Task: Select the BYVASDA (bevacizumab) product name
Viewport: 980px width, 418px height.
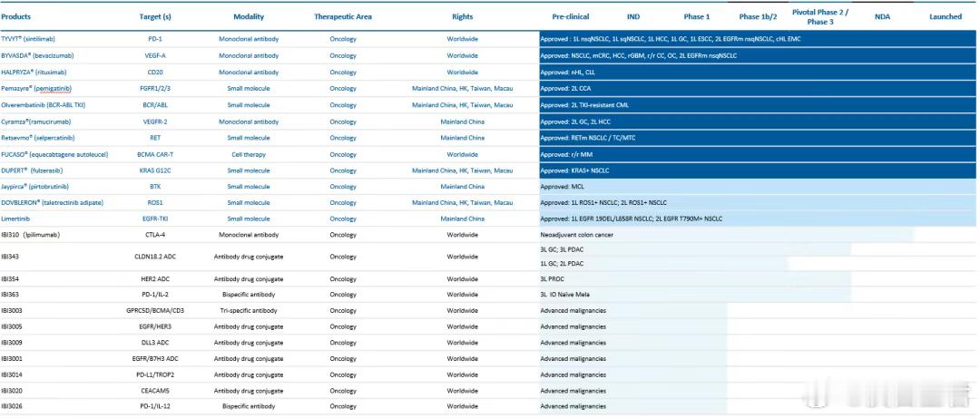Action: coord(39,55)
